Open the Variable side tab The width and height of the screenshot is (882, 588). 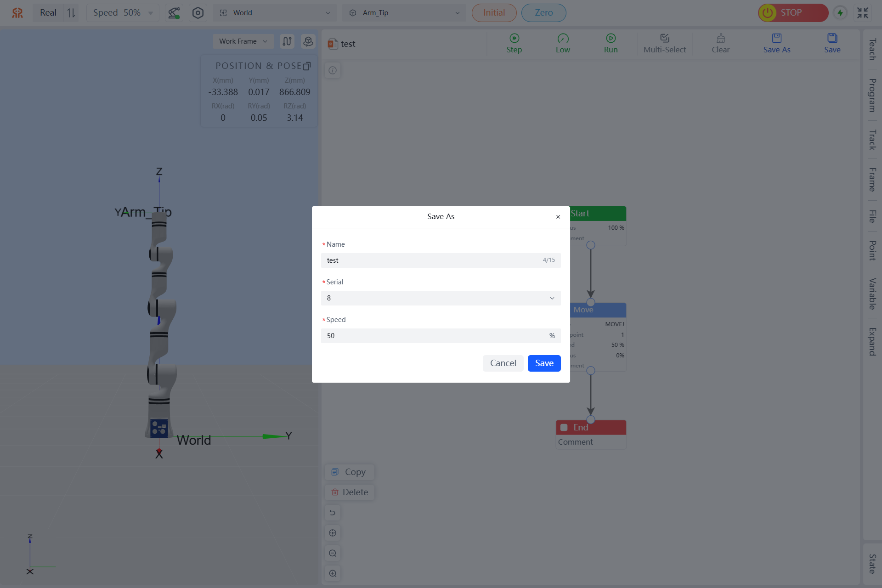coord(872,294)
